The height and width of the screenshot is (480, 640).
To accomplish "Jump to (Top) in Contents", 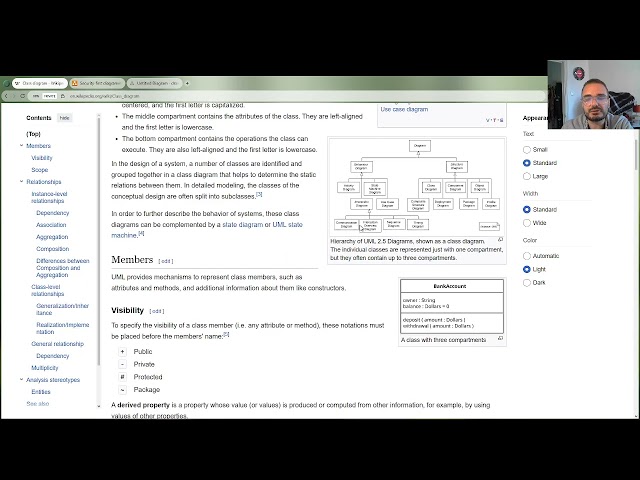I will [x=33, y=134].
